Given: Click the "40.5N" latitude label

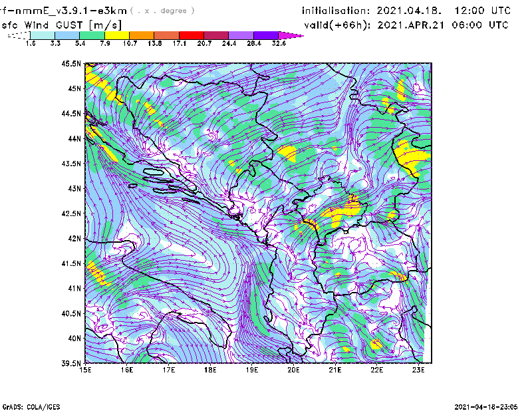Looking at the screenshot, I should click(71, 313).
